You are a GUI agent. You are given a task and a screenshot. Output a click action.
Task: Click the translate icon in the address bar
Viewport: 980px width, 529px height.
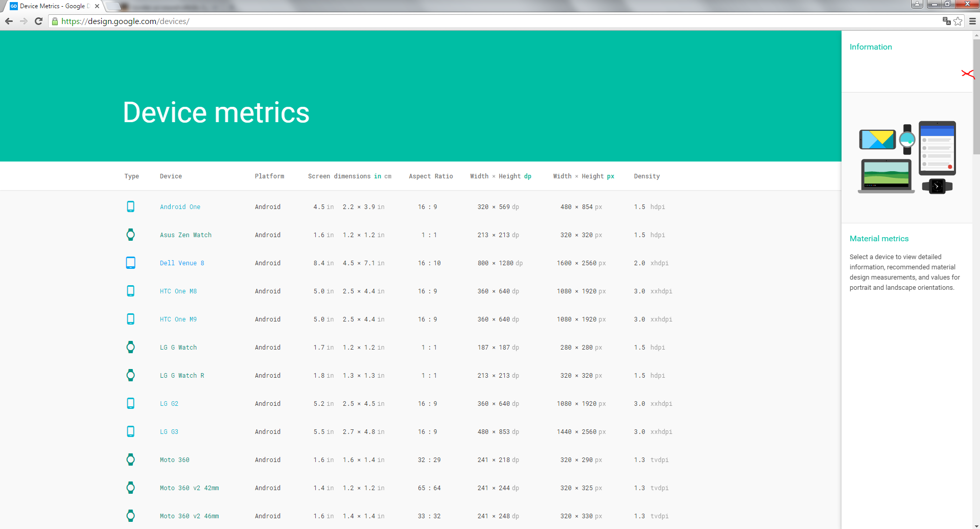pos(946,21)
